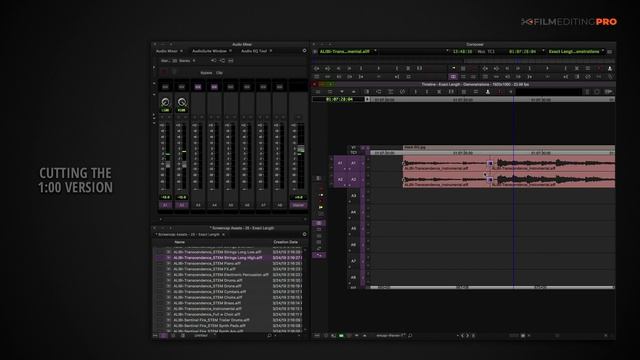Toggle the A2 source track selector
This screenshot has height=360, width=640.
pyautogui.click(x=340, y=179)
